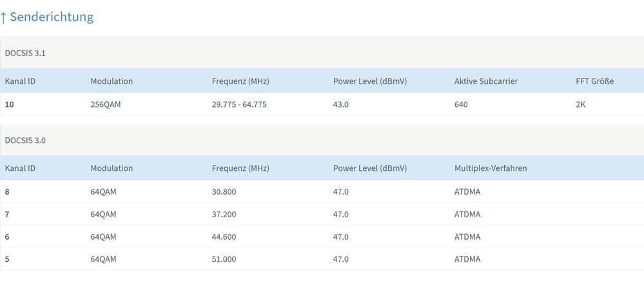Image resolution: width=644 pixels, height=283 pixels.
Task: Click the 37.200 frequency cell
Action: (224, 214)
